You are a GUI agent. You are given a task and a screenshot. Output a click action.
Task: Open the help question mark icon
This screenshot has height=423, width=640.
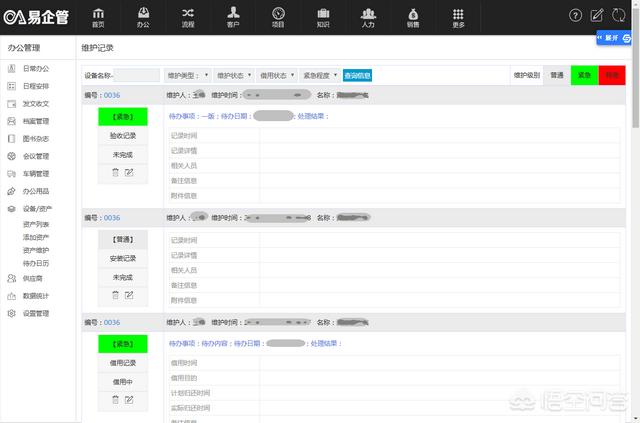pyautogui.click(x=575, y=15)
